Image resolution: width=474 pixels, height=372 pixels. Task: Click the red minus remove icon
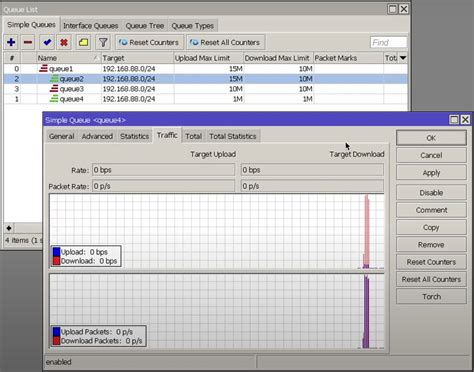(x=28, y=42)
